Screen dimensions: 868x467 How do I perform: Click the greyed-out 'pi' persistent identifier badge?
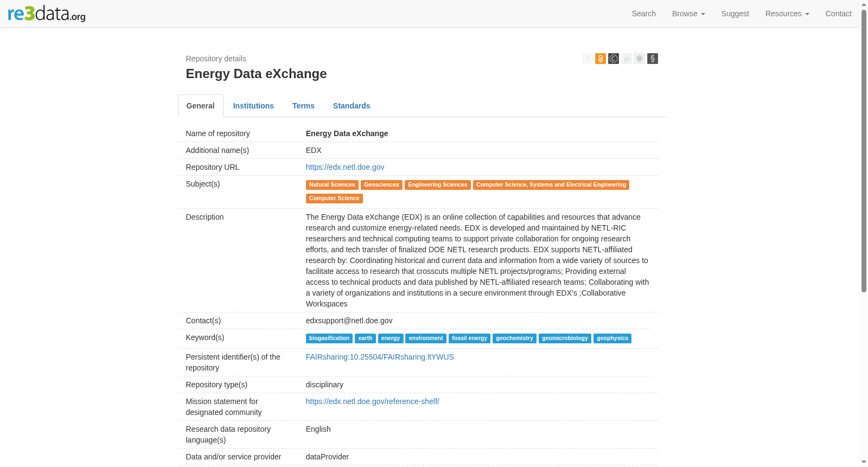pyautogui.click(x=627, y=59)
